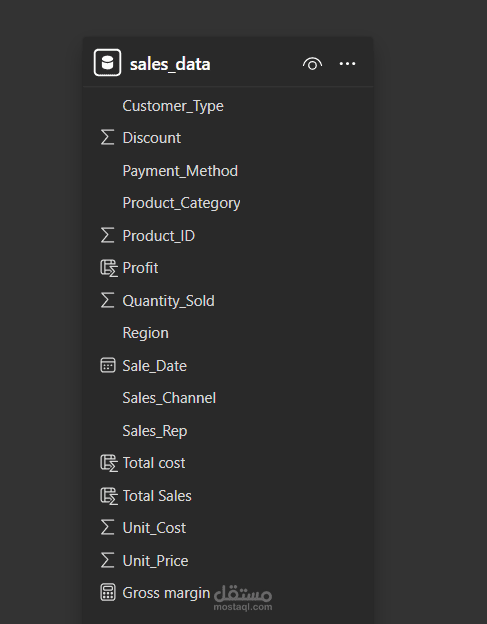Click the sigma icon beside Discount
This screenshot has height=624, width=487.
point(107,137)
